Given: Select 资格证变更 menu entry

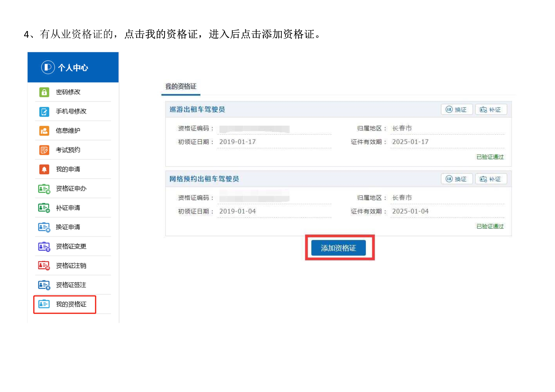Looking at the screenshot, I should coord(71,246).
